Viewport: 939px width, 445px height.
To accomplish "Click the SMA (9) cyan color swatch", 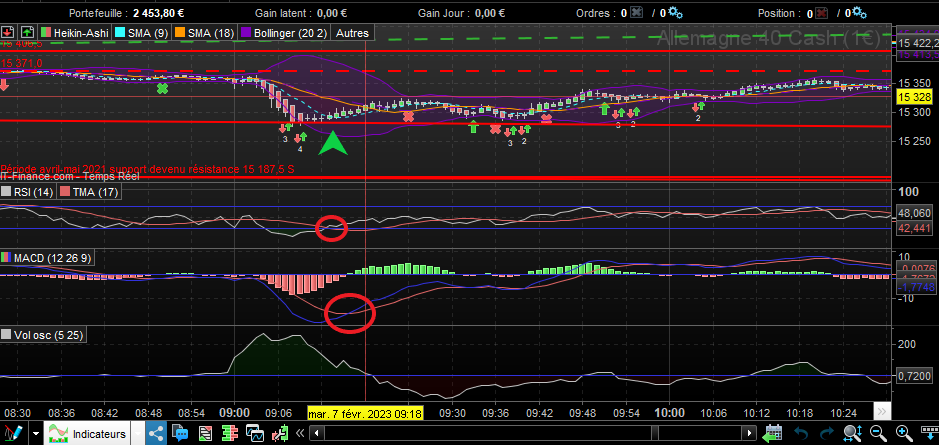I will click(120, 34).
